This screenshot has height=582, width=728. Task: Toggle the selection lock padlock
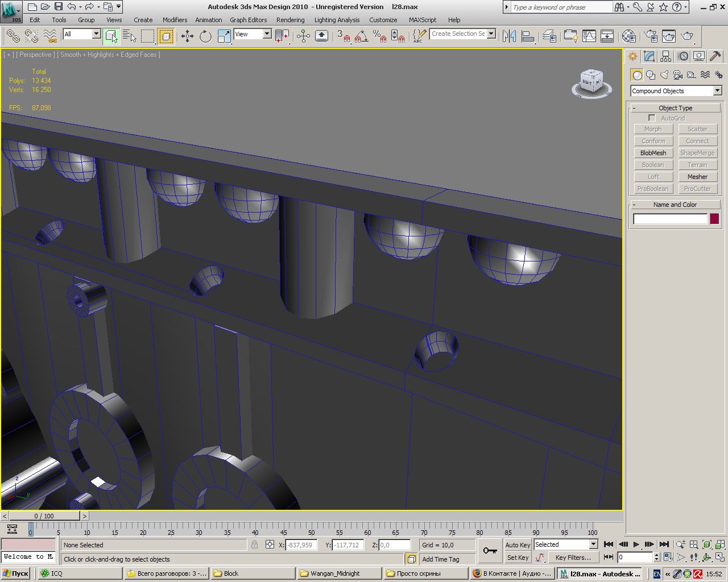tap(254, 544)
